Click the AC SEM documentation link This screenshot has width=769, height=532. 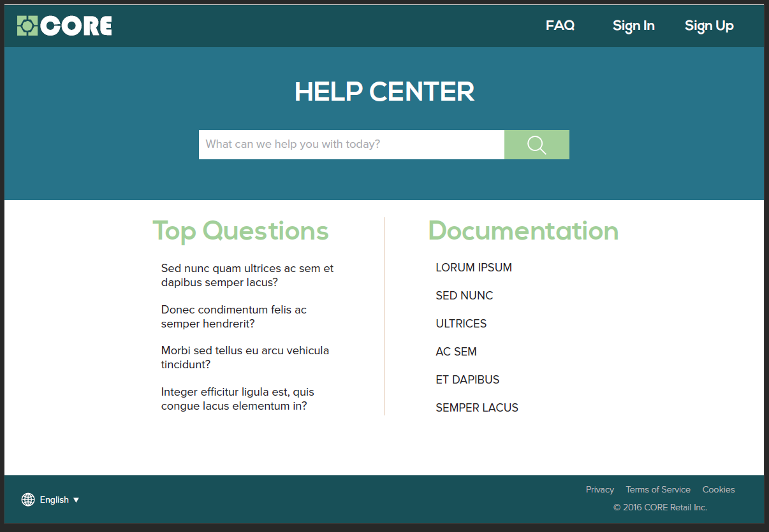[x=456, y=352]
